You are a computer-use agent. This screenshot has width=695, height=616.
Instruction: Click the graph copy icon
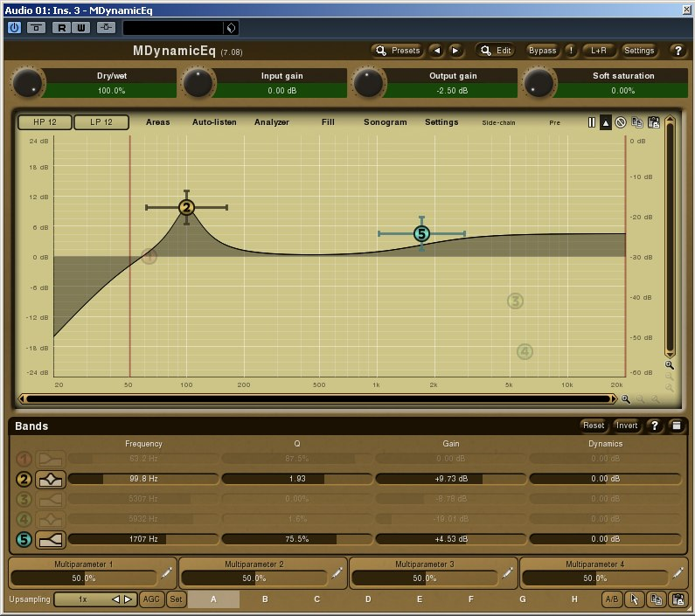pos(637,122)
